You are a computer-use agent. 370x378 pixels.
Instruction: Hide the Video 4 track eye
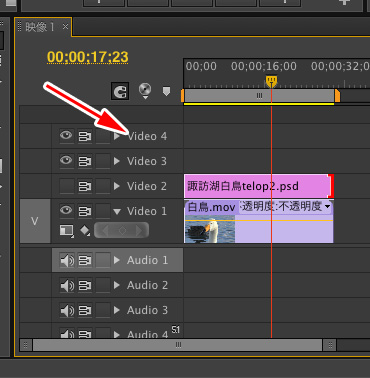(x=66, y=136)
